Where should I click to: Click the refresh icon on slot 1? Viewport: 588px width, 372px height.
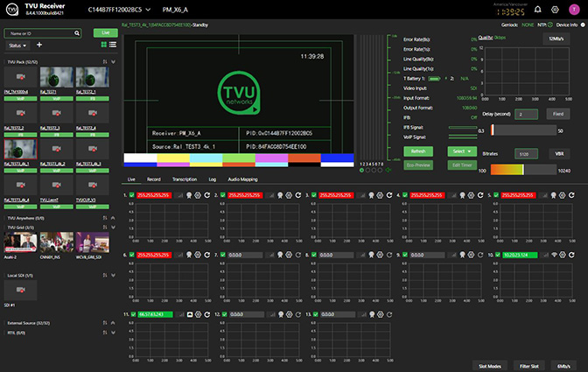coord(207,195)
